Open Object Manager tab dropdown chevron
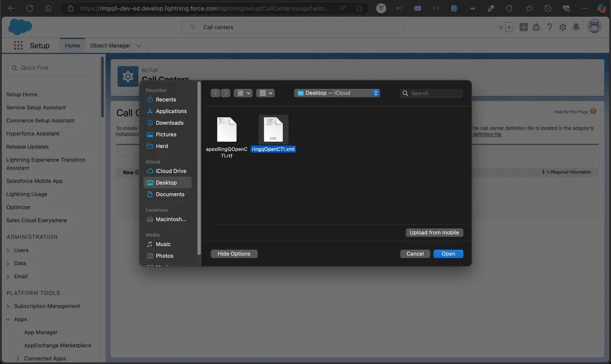This screenshot has height=364, width=611. point(138,46)
